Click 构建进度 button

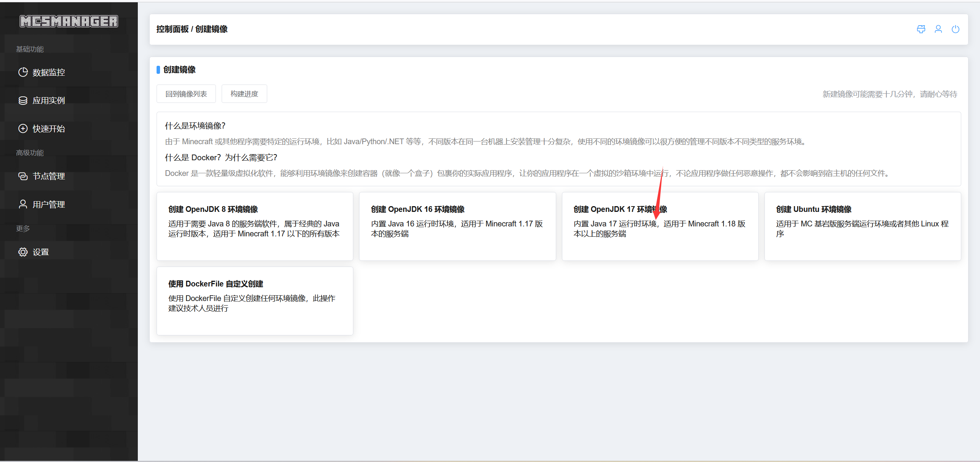click(244, 94)
